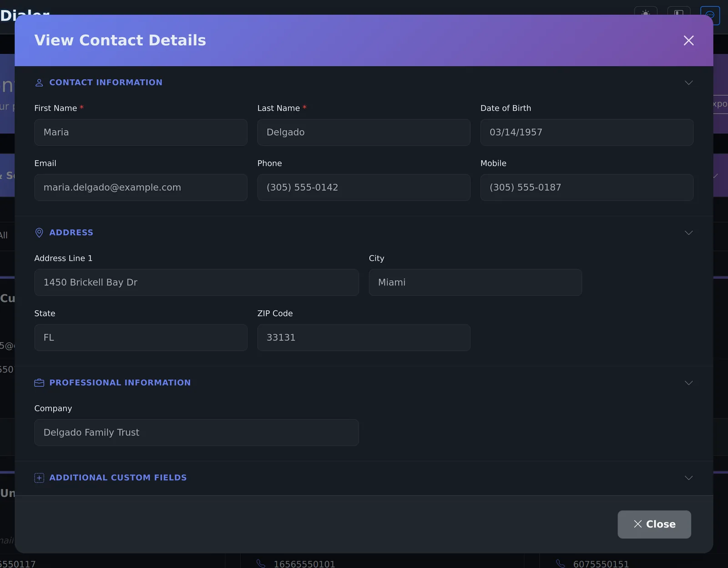Click the plus-box icon beside Additional Custom Fields
Viewport: 728px width, 568px height.
[39, 477]
